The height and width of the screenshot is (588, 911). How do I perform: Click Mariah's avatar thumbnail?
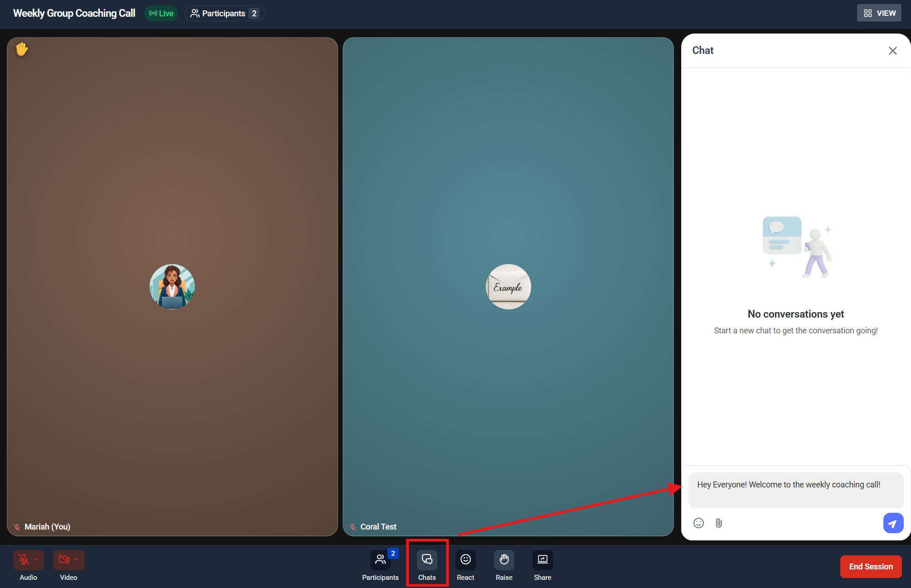tap(172, 287)
